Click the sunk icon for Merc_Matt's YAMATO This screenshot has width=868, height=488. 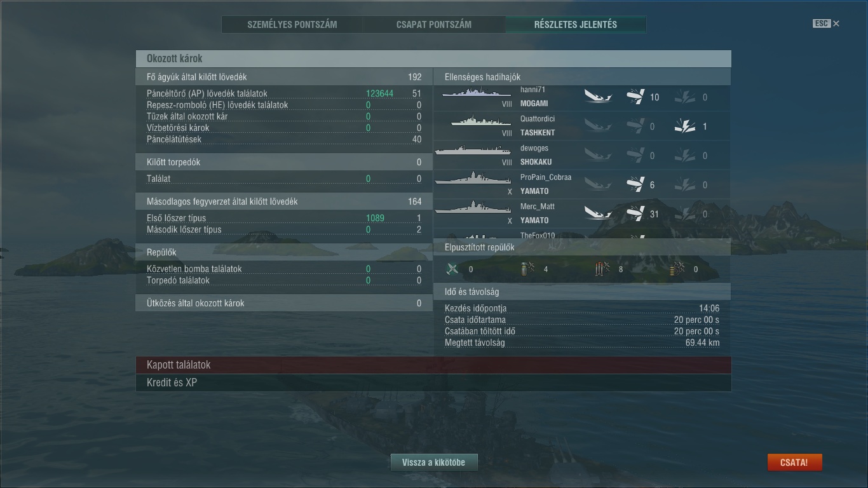click(597, 214)
